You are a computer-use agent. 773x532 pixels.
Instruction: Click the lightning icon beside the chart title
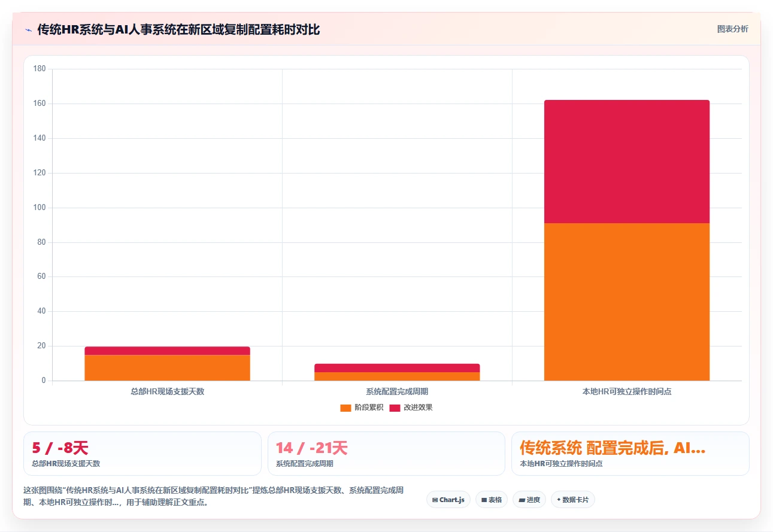click(x=28, y=29)
